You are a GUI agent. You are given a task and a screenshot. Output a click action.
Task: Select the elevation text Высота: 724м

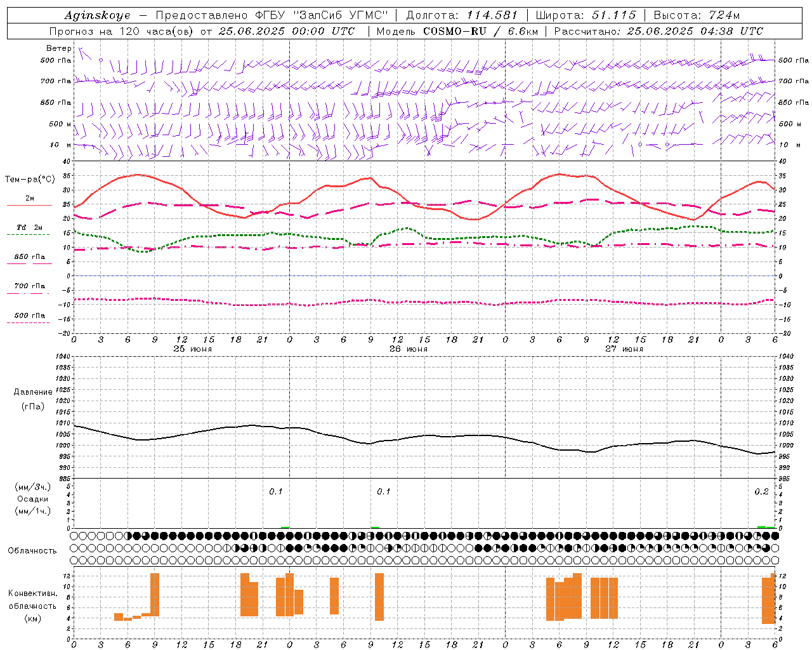point(697,15)
